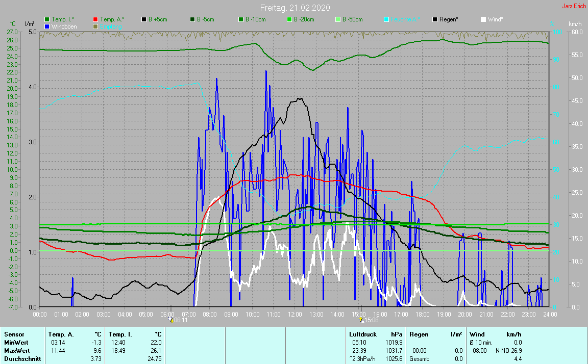Click the maximum pressure value '1031.7'
Screen dimensions: 588x364
coord(394,351)
